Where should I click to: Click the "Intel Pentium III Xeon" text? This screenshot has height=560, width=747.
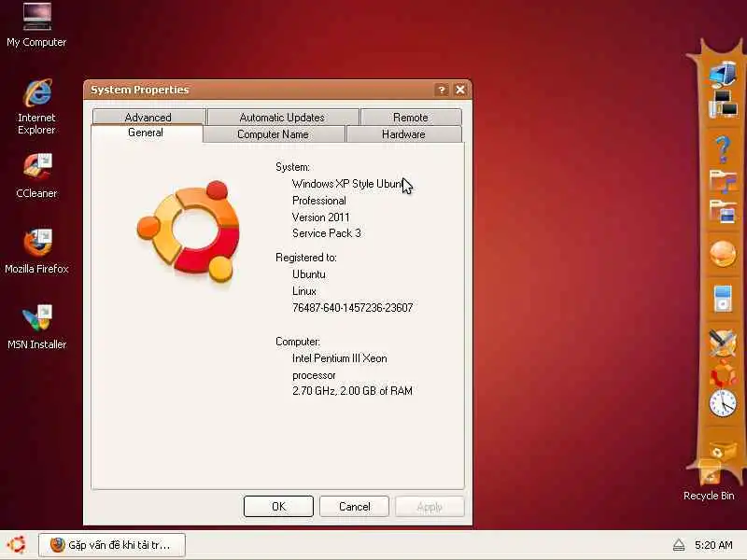(x=340, y=358)
